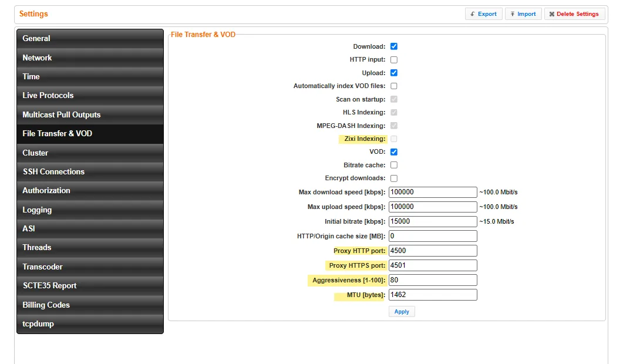Enable the Bitrate cache checkbox
623x364 pixels.
tap(394, 165)
